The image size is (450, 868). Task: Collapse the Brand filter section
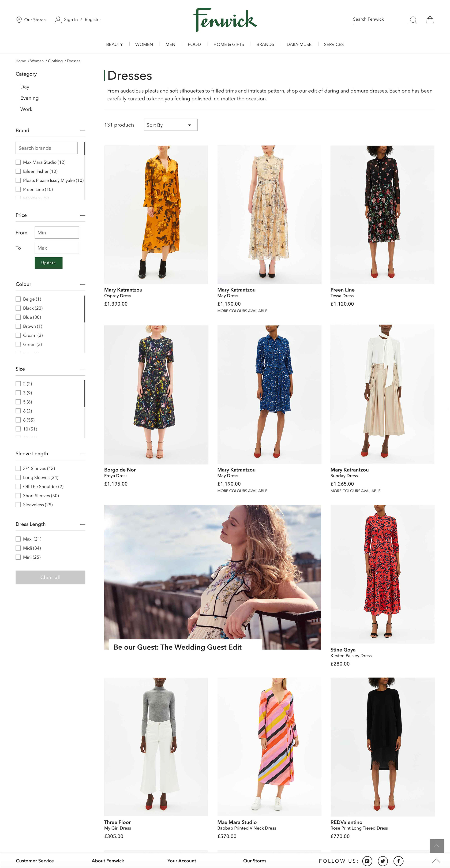tap(82, 131)
